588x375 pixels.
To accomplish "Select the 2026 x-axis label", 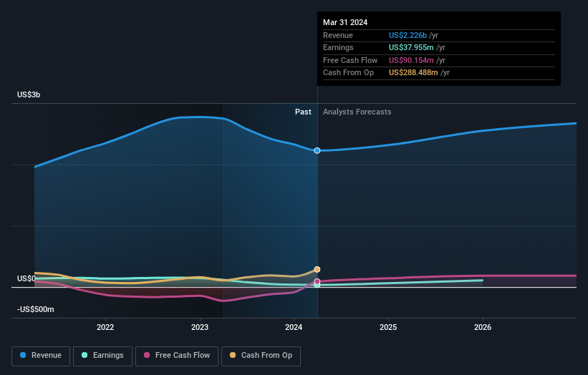I will [x=483, y=327].
